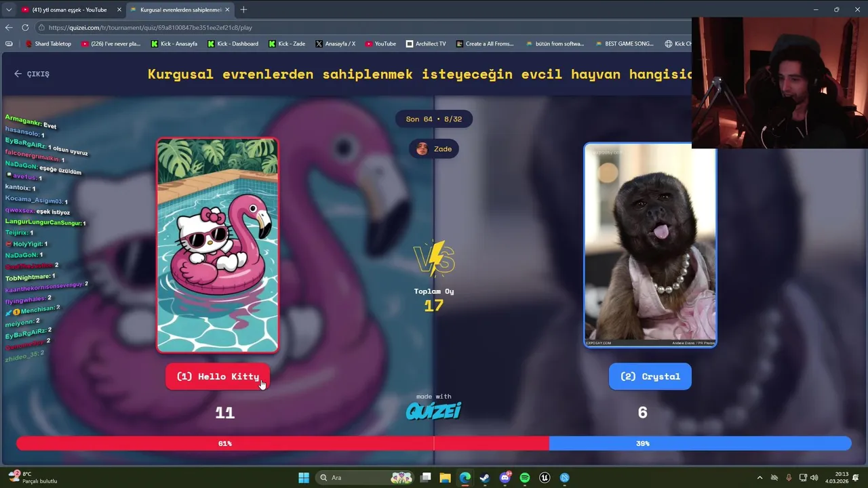This screenshot has height=488, width=868.
Task: Open the Shard Tabletop bookmark
Action: [48, 43]
